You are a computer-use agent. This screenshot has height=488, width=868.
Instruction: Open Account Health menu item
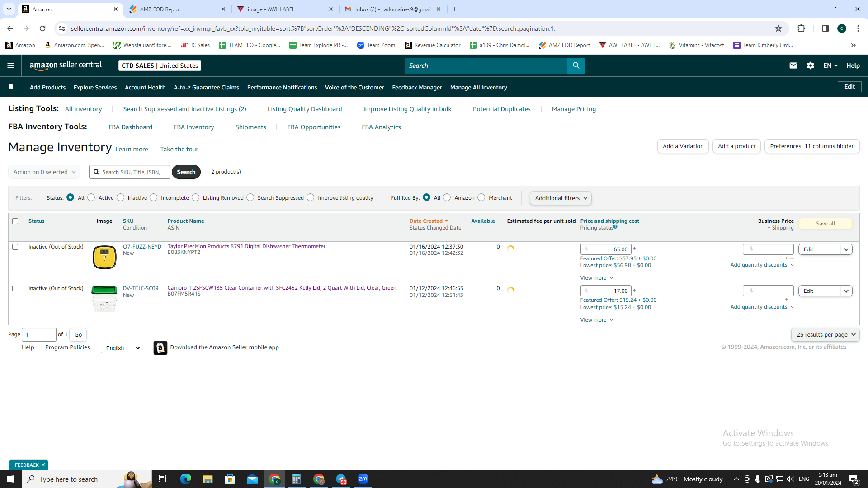pyautogui.click(x=145, y=87)
